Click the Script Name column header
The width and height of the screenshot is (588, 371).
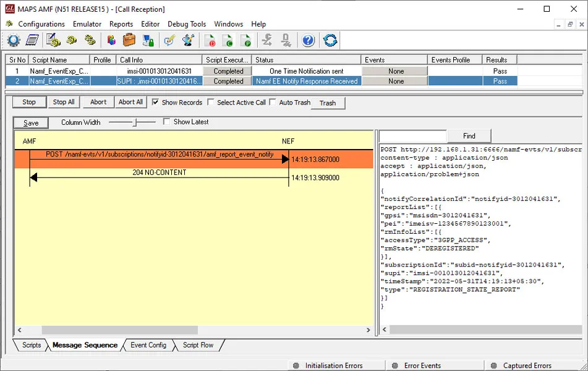tap(59, 60)
